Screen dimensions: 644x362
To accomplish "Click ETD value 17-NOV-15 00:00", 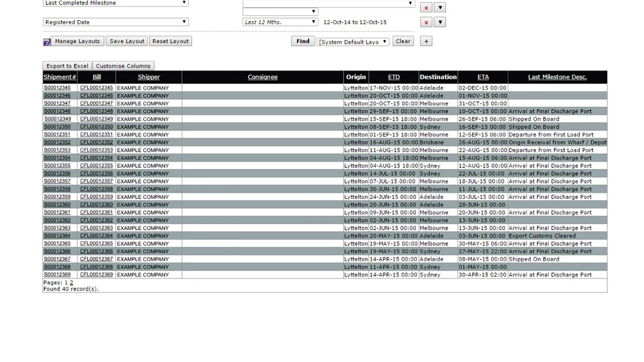I will [393, 88].
